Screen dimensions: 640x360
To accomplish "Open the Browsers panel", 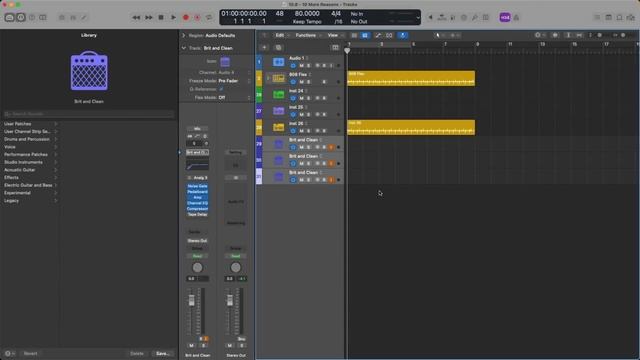I will click(631, 18).
